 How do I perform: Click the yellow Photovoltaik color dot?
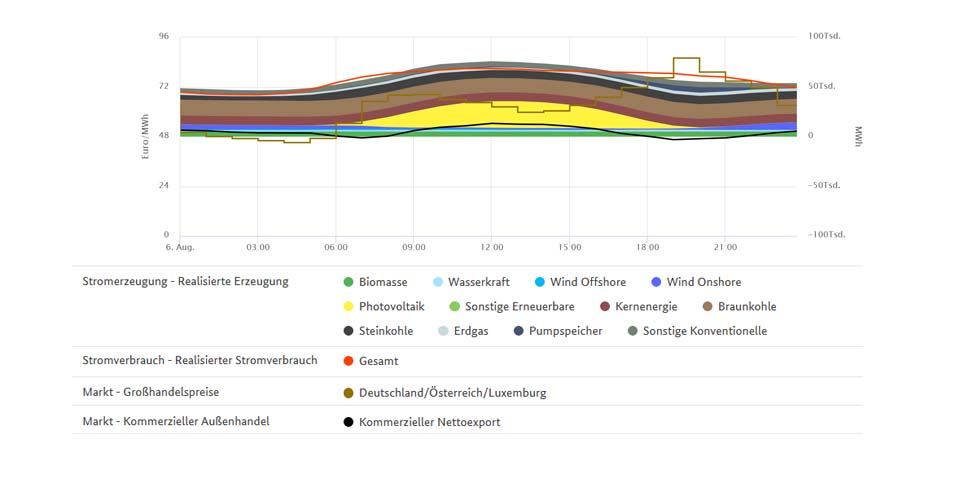(x=348, y=307)
